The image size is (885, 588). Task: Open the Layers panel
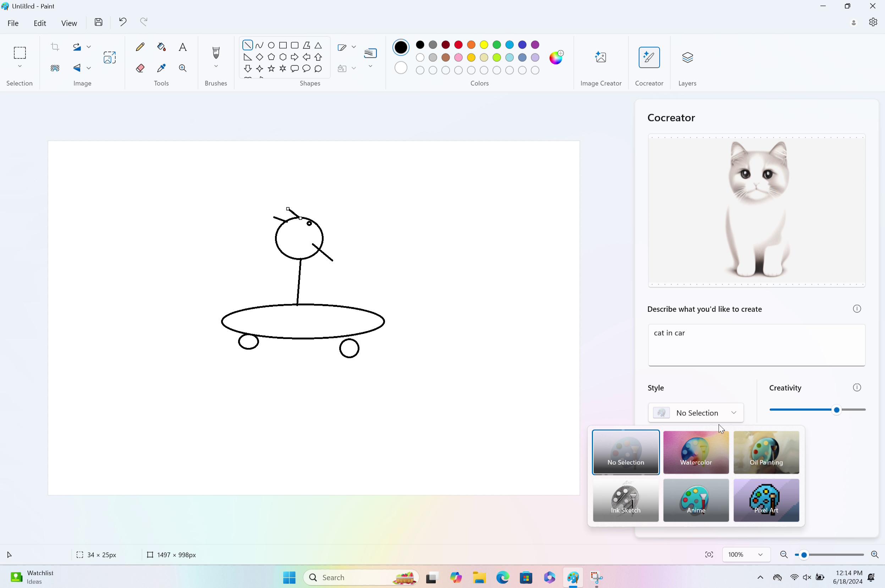(687, 57)
